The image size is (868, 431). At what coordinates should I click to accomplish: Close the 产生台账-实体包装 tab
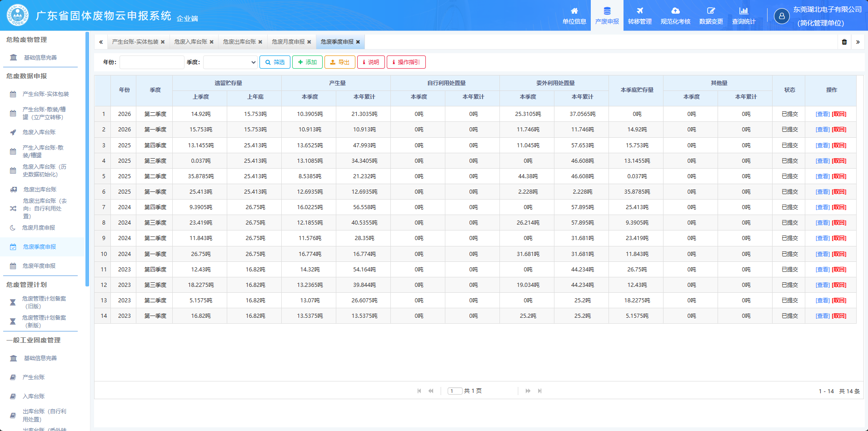tap(163, 42)
